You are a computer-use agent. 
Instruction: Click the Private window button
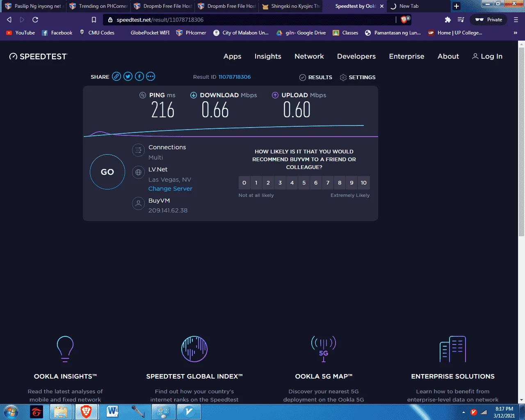pyautogui.click(x=489, y=20)
